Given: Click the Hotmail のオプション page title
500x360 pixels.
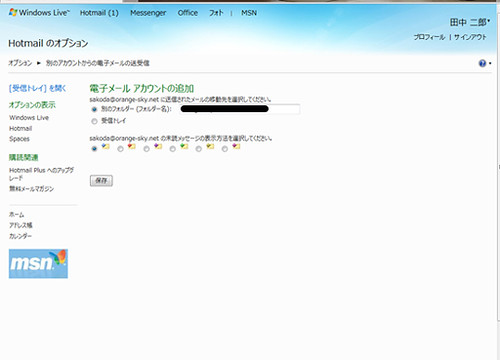Looking at the screenshot, I should pos(48,43).
